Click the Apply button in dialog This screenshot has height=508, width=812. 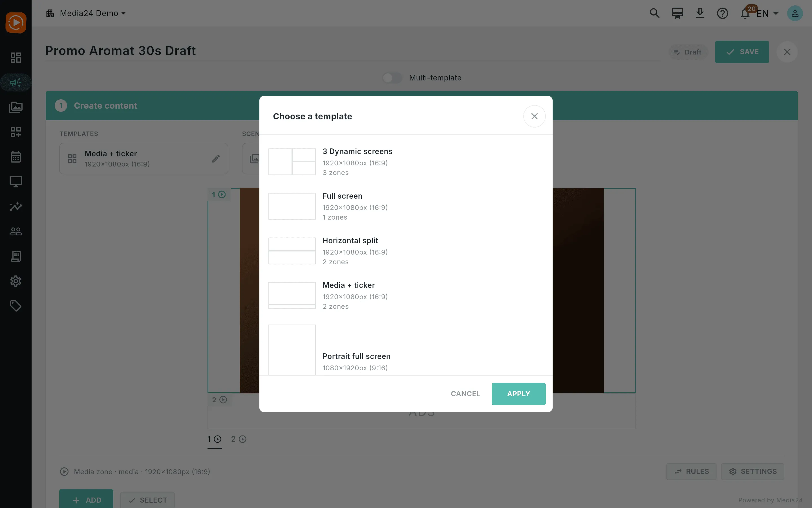(518, 394)
